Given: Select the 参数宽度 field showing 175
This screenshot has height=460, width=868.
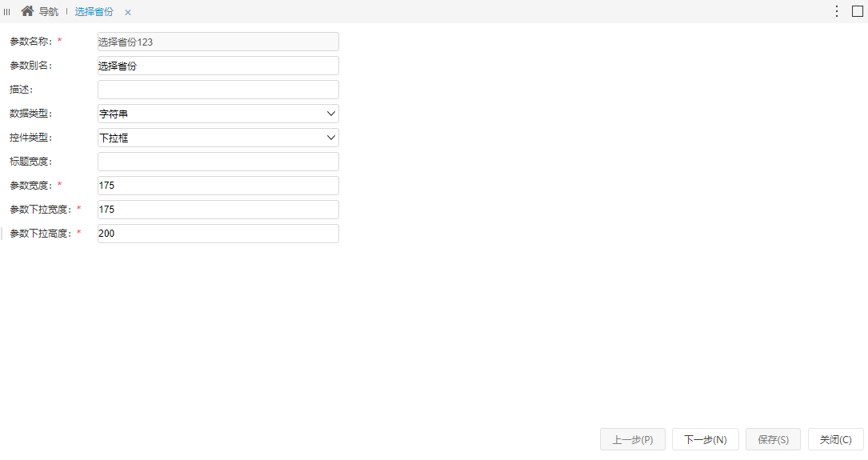Looking at the screenshot, I should click(218, 186).
